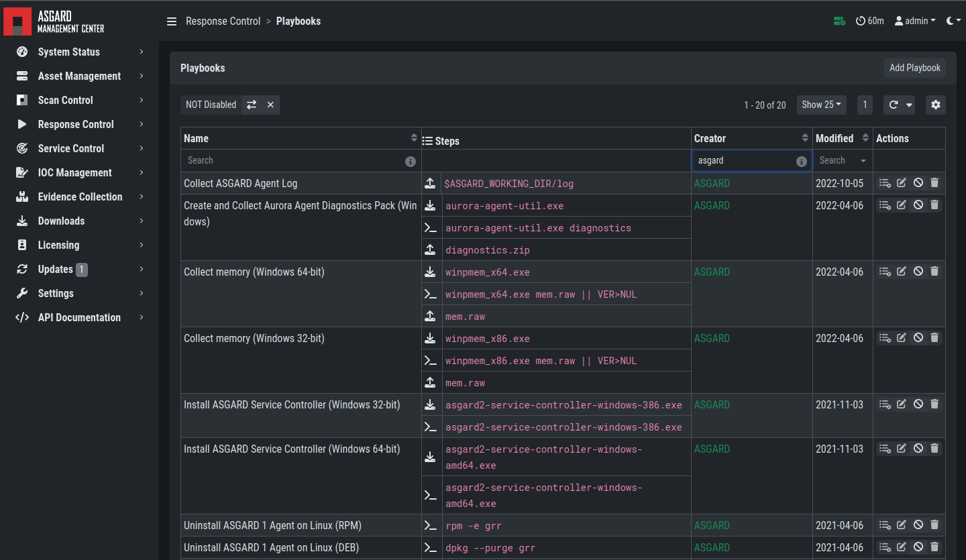Sort by Creator column
This screenshot has width=966, height=560.
[805, 138]
